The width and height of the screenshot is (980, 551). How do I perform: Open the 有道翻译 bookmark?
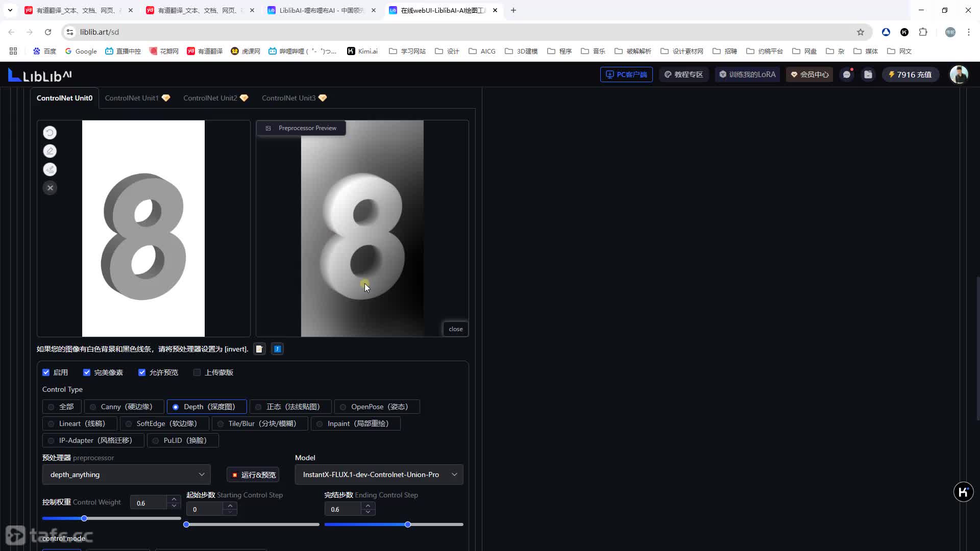204,51
